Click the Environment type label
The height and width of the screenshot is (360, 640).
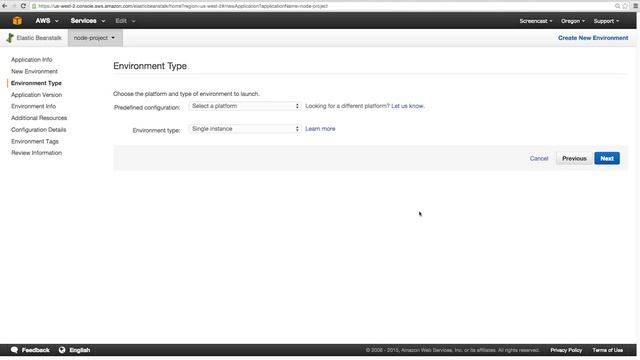(156, 131)
